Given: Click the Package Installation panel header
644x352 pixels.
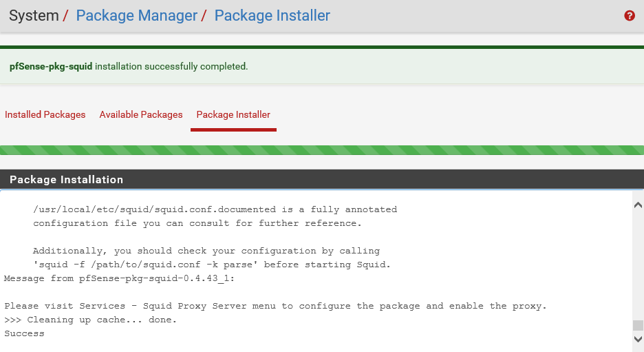Looking at the screenshot, I should 322,180.
